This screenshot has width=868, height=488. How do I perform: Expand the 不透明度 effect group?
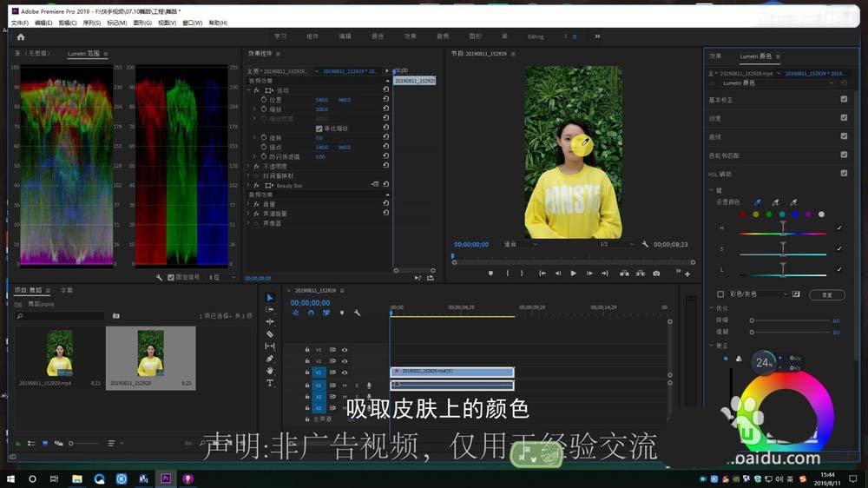pyautogui.click(x=248, y=166)
